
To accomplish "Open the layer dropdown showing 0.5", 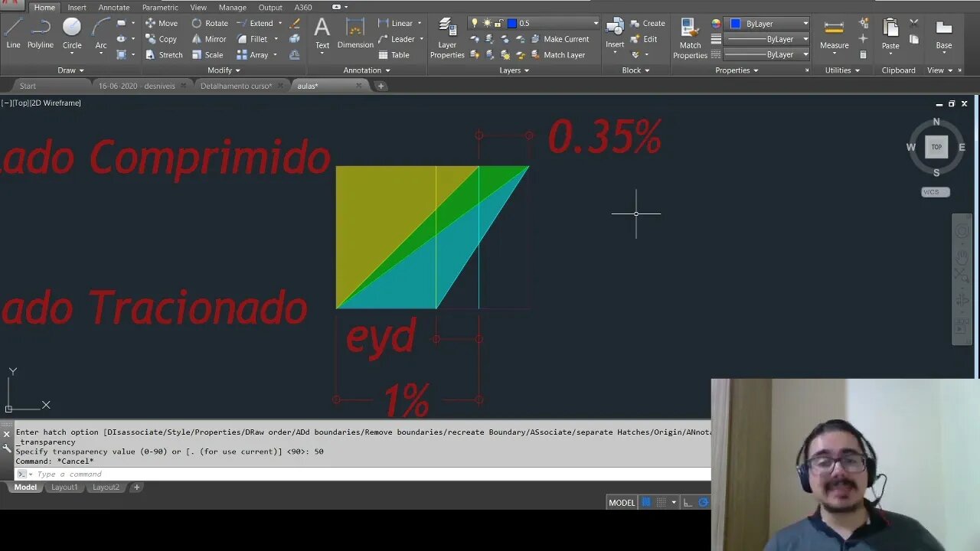I will [534, 23].
